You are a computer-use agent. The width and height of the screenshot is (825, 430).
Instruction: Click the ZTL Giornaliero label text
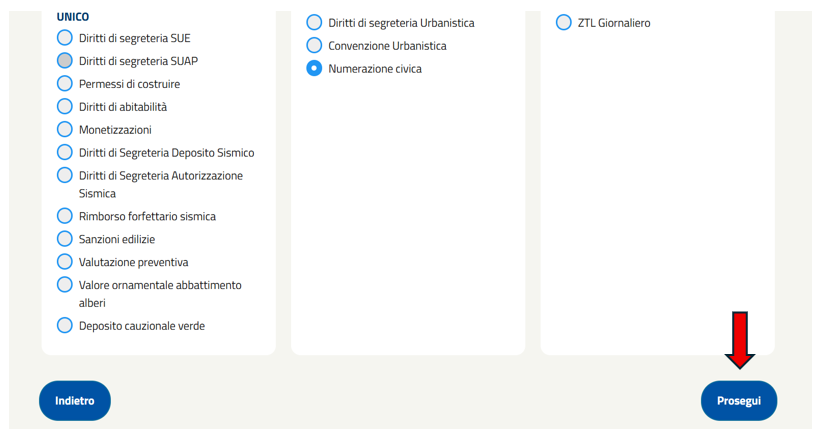614,23
